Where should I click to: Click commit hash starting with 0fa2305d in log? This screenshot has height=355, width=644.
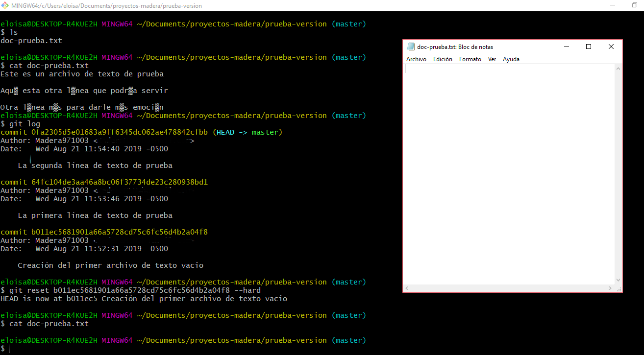pyautogui.click(x=120, y=132)
